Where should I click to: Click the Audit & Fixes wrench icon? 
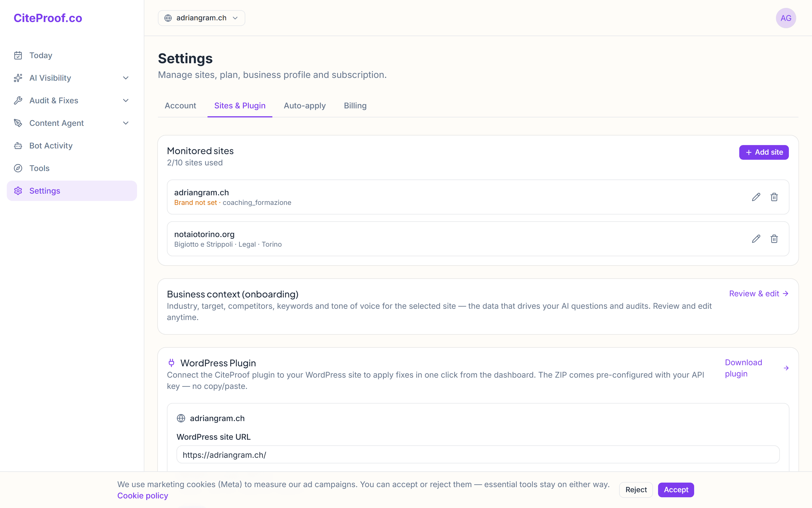(18, 100)
